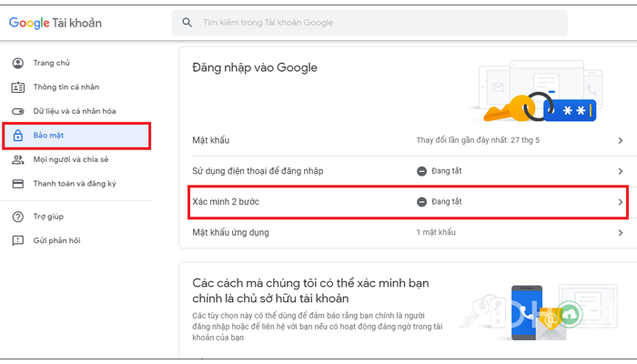Image resolution: width=637 pixels, height=364 pixels.
Task: Open Sử dụng điện thoại để đăng nhập chevron
Action: coord(621,171)
